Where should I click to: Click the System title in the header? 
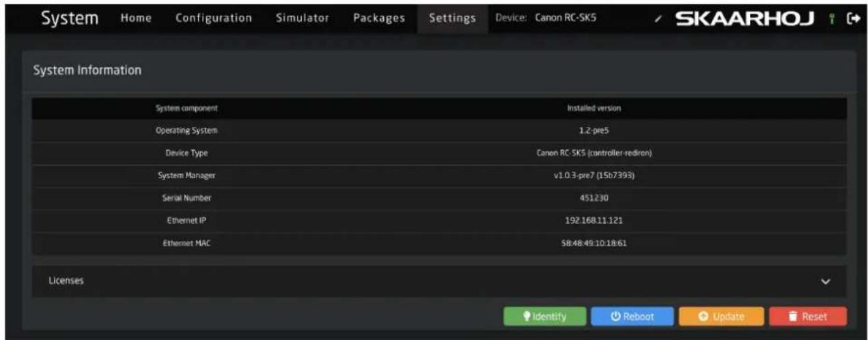(71, 17)
